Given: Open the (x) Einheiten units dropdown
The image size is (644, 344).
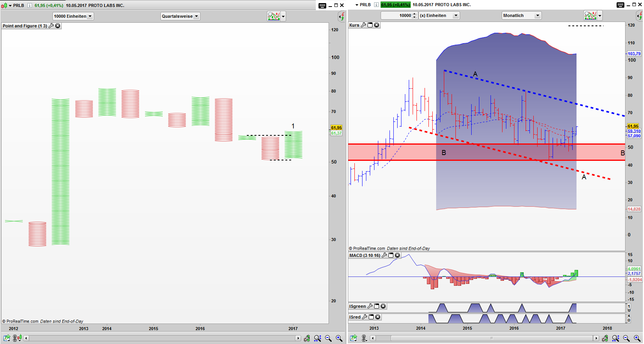Looking at the screenshot, I should (439, 15).
